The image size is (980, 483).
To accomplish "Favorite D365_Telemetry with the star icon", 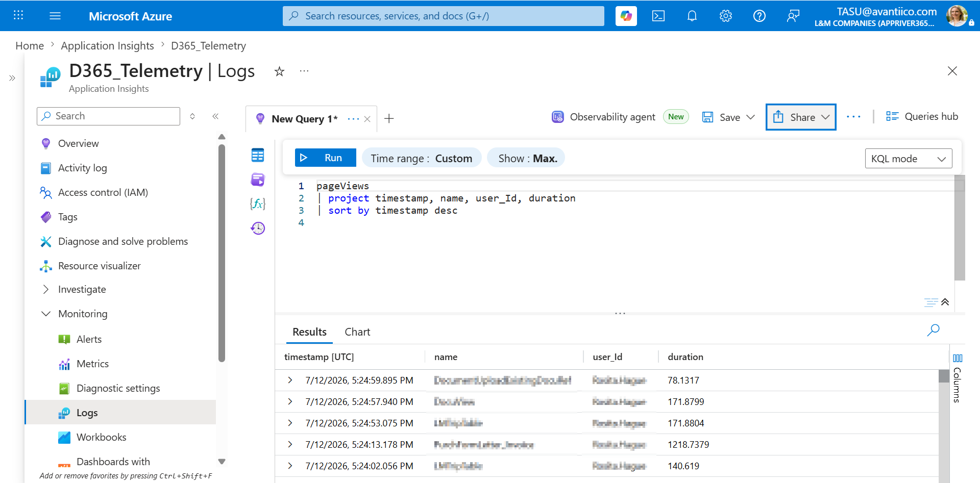I will tap(279, 71).
